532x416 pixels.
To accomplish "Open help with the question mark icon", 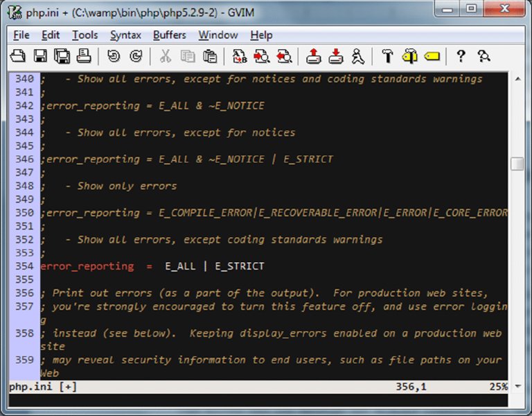I will point(461,56).
